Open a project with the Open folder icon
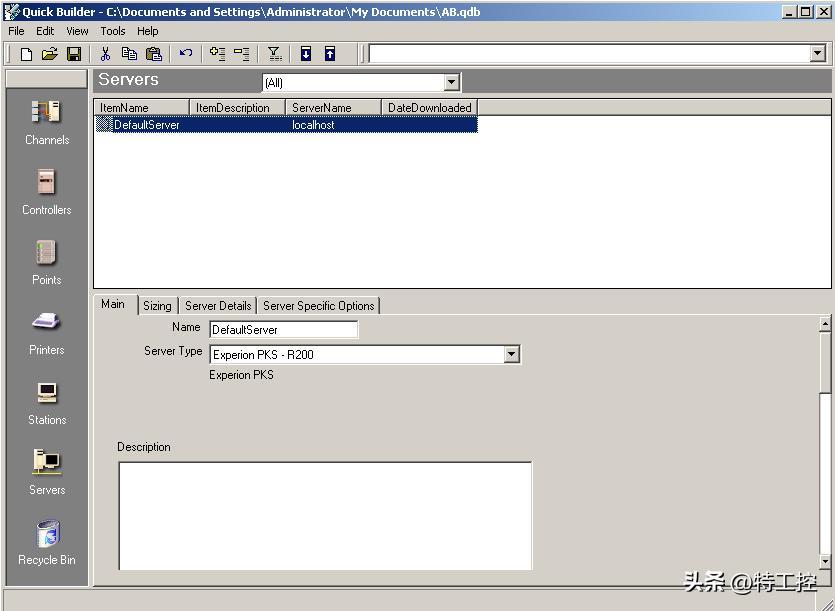835x611 pixels. click(50, 54)
